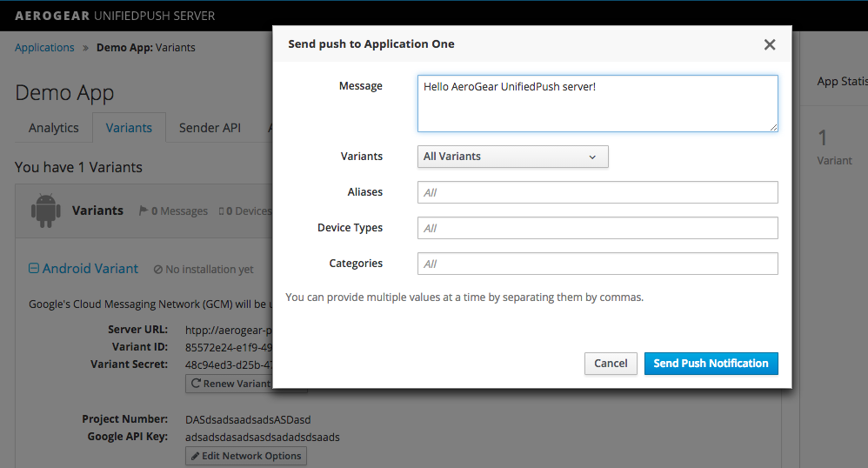Click the Message text area
Image resolution: width=868 pixels, height=468 pixels.
tap(598, 104)
